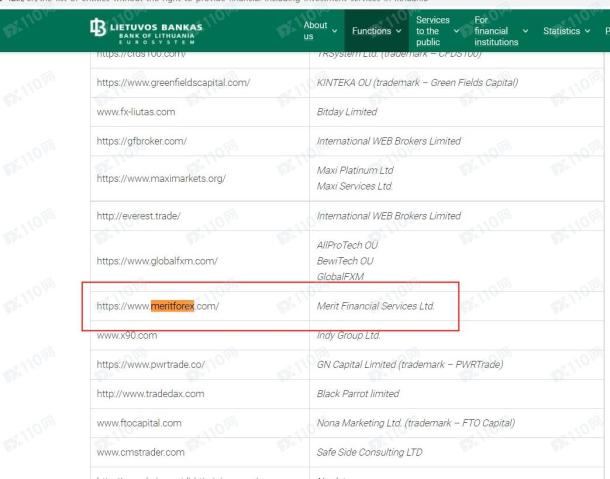Select the GlobalFXM company text
Screen dimensions: 610x479
(x=340, y=277)
